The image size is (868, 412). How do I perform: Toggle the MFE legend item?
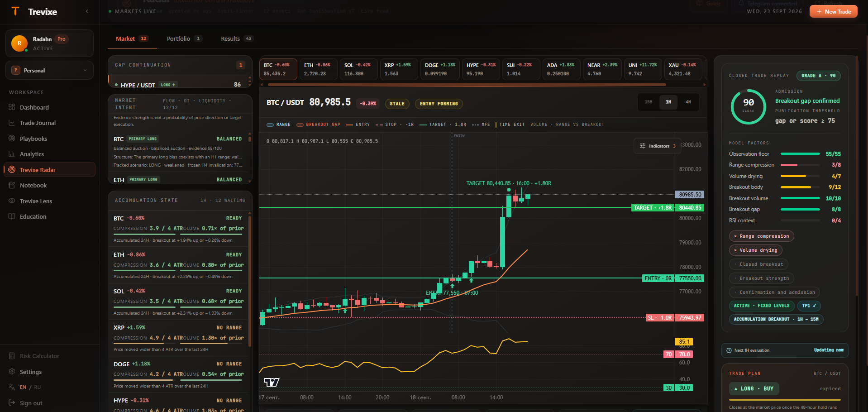(481, 125)
